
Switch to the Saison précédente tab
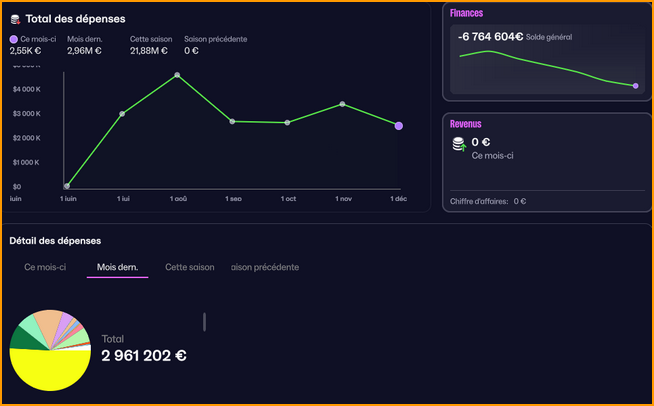[x=265, y=267]
